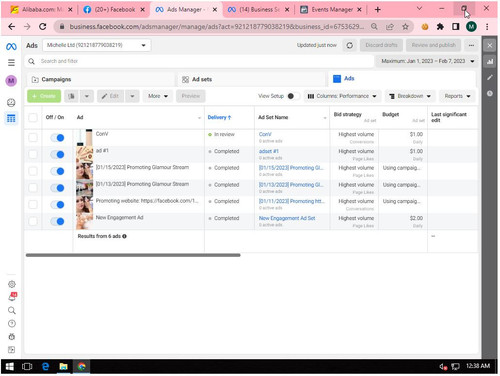Viewport: 500px width, 376px height.
Task: Click the ad #1 thumbnail image
Action: (x=84, y=154)
